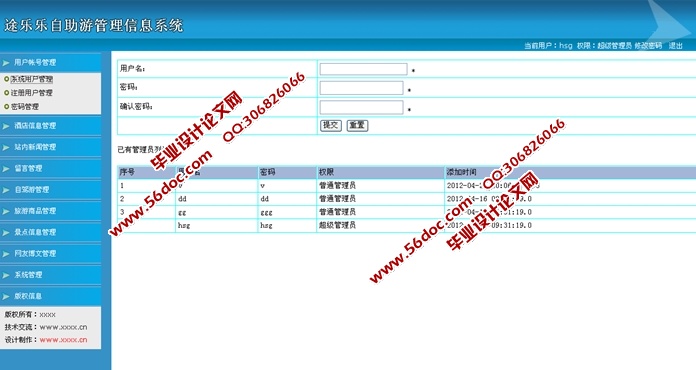Focus the 用户名 input field

363,69
